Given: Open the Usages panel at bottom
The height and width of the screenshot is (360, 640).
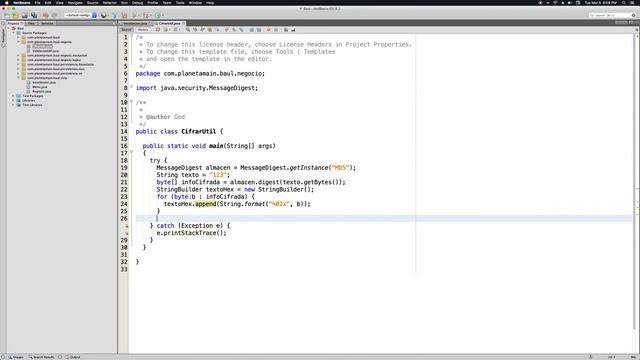Looking at the screenshot, I should (x=16, y=357).
